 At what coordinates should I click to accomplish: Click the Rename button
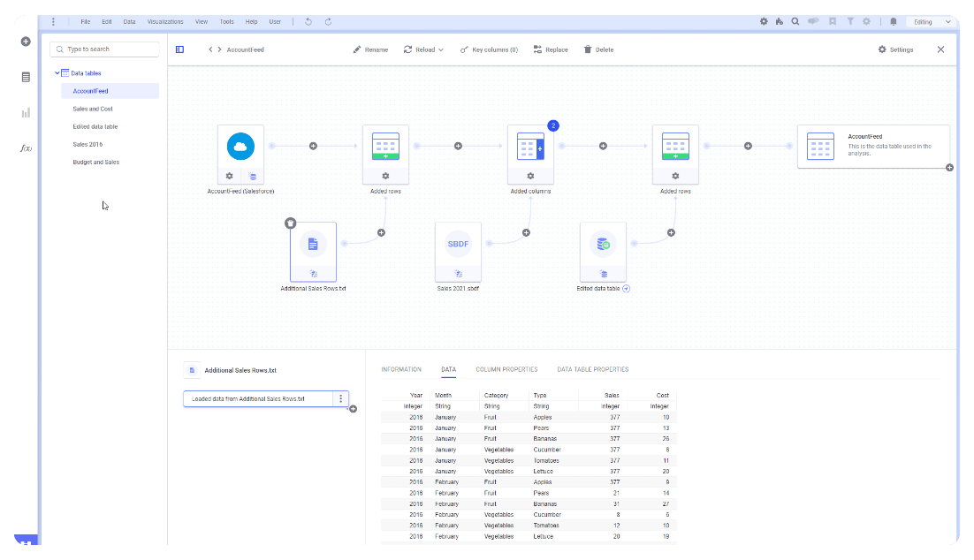point(370,49)
